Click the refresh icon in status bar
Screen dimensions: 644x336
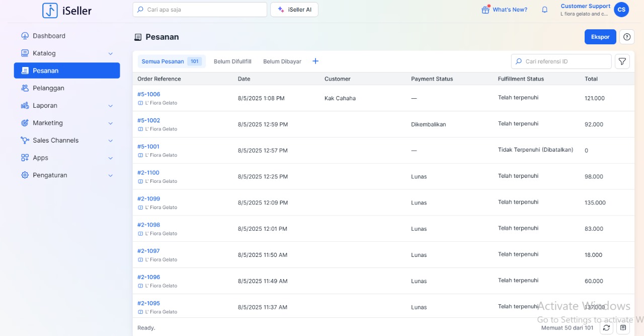click(x=606, y=328)
